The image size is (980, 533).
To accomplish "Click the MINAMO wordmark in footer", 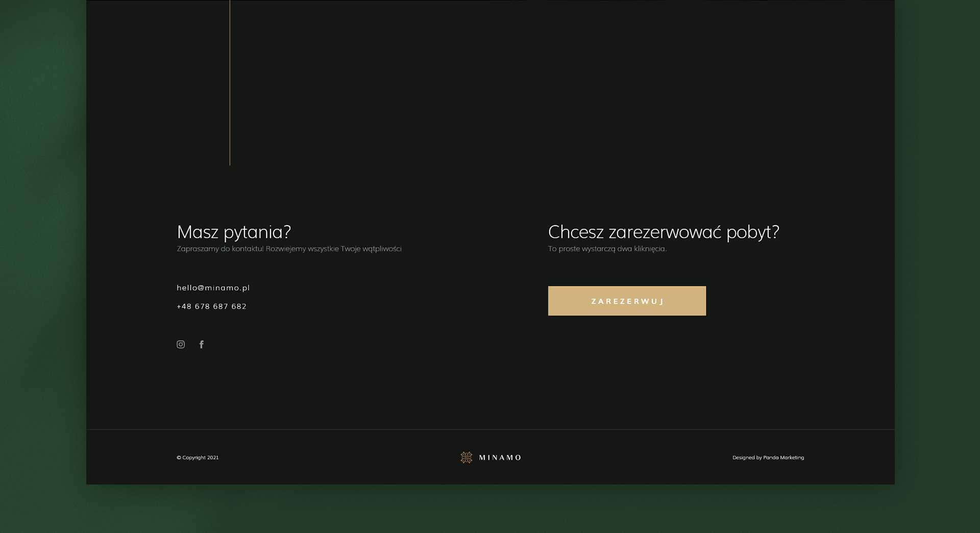I will [x=500, y=457].
